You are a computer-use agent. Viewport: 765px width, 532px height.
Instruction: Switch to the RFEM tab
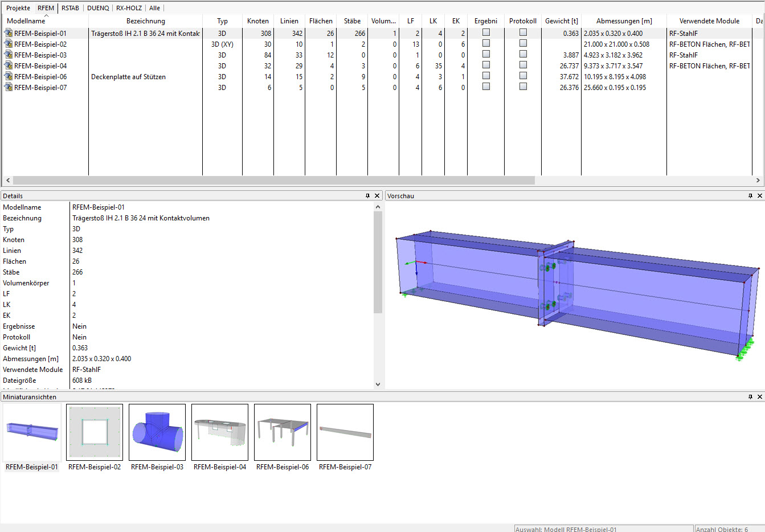pos(46,8)
